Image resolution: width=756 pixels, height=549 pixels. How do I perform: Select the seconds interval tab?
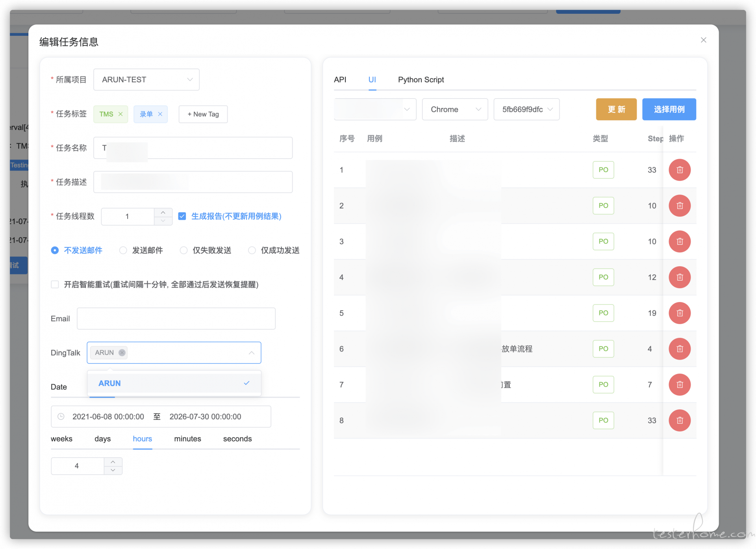[237, 439]
